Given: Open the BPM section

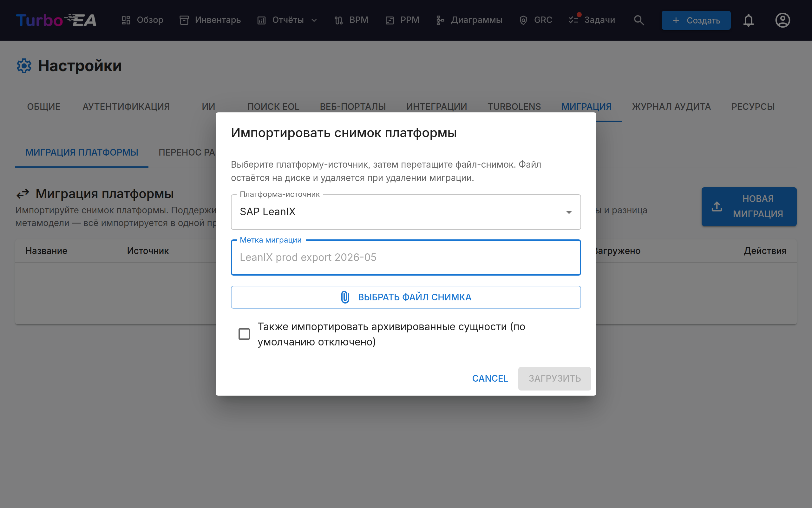Looking at the screenshot, I should click(x=351, y=20).
